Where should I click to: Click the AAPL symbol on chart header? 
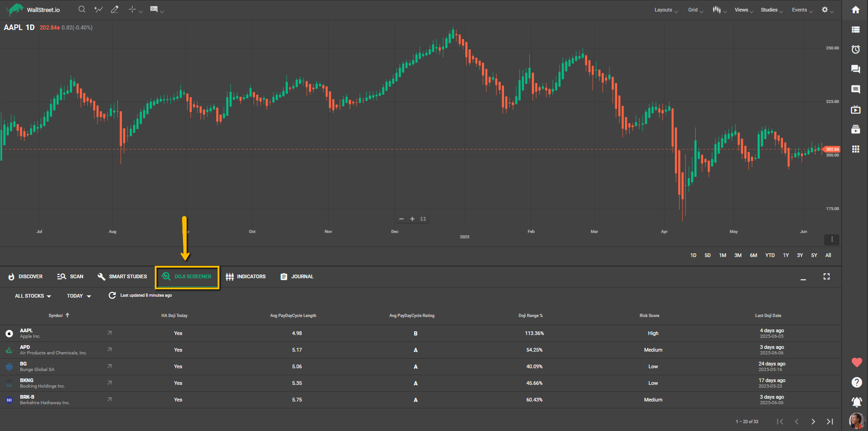(13, 27)
